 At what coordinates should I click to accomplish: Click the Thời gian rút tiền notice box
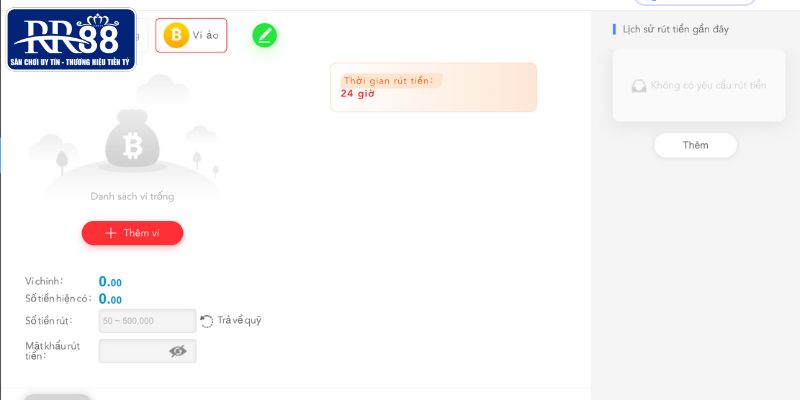[433, 87]
